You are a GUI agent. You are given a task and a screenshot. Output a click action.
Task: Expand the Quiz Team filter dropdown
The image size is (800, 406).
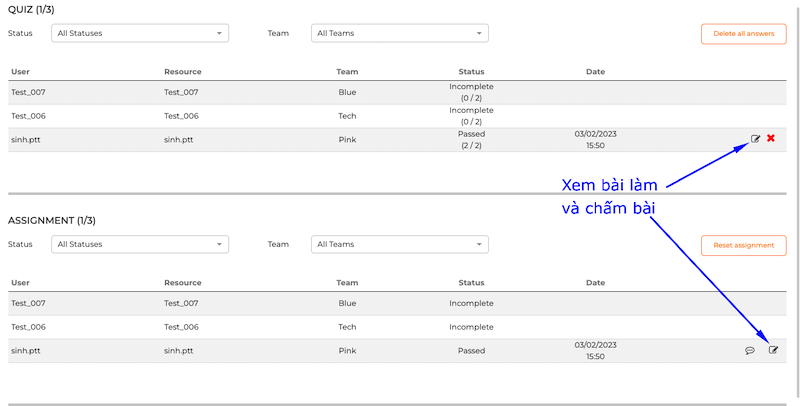pos(399,33)
